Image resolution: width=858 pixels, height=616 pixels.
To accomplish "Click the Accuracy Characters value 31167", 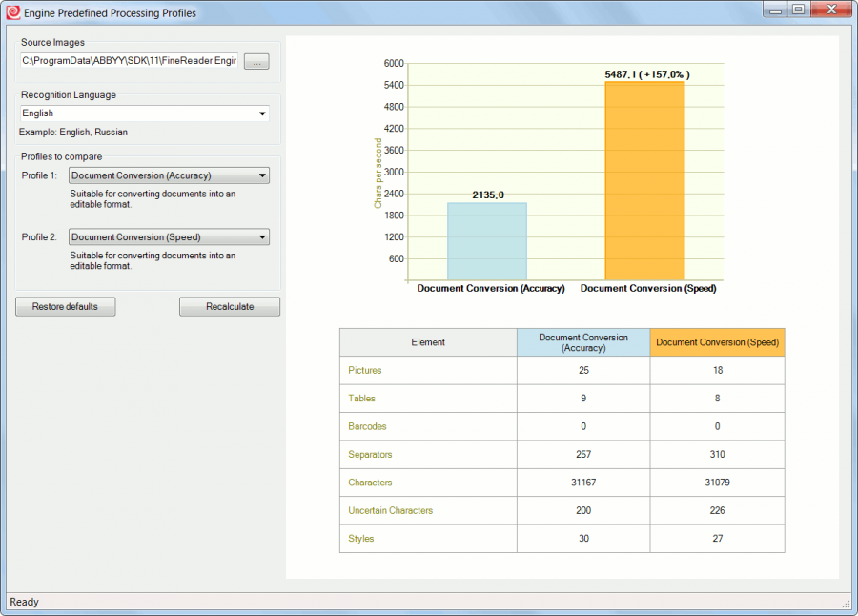I will pos(583,483).
